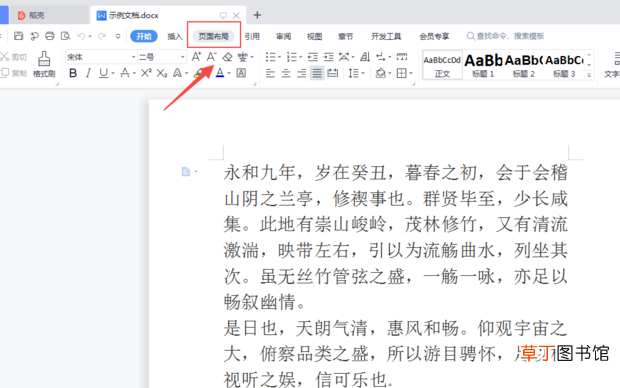Decrease paragraph indent icon
The image size is (620, 388).
[313, 57]
